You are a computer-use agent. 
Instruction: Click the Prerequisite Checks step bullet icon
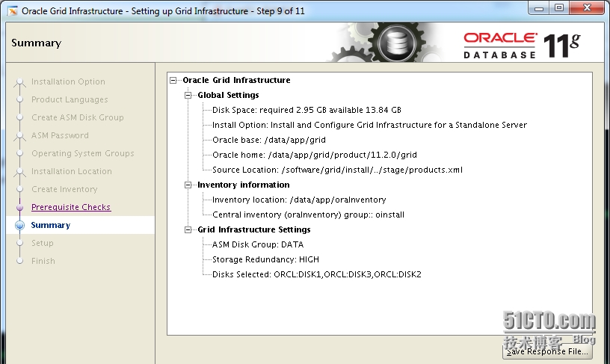pyautogui.click(x=20, y=207)
